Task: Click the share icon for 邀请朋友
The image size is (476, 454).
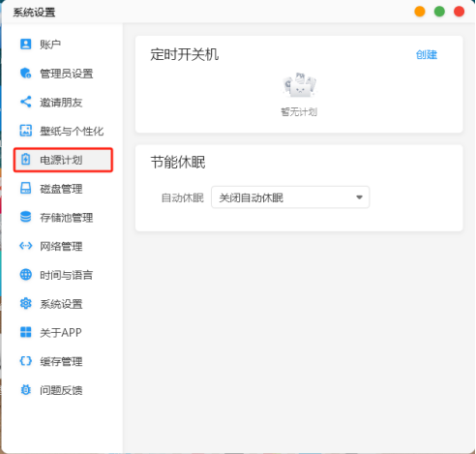Action: (x=26, y=102)
